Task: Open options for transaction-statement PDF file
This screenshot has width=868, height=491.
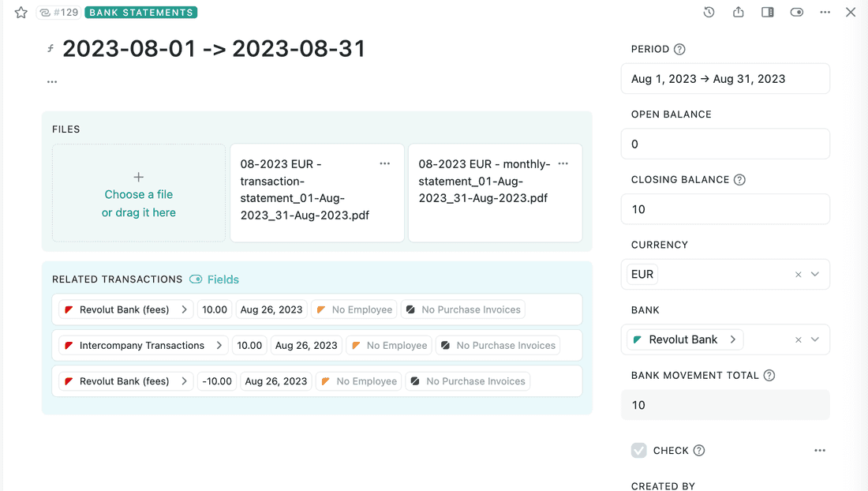Action: (x=385, y=164)
